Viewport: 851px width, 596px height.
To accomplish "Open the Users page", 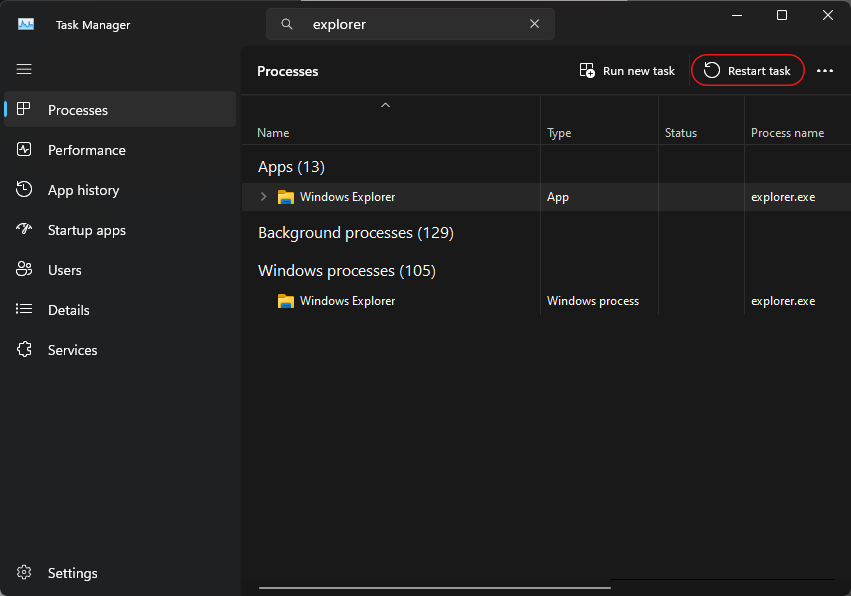I will point(120,270).
